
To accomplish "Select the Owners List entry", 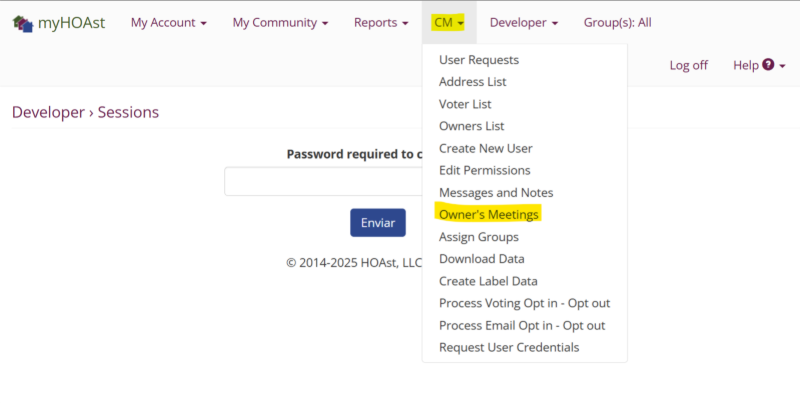I will 471,126.
